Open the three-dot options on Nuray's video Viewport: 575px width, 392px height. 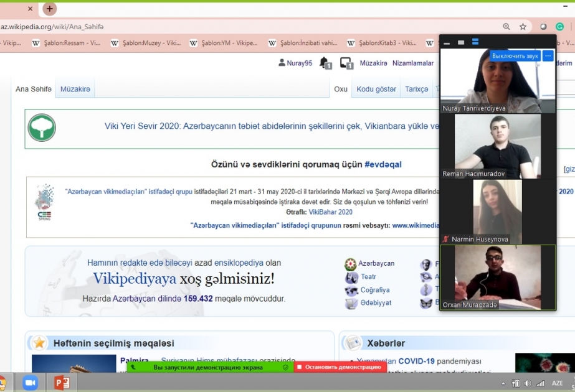pos(548,56)
